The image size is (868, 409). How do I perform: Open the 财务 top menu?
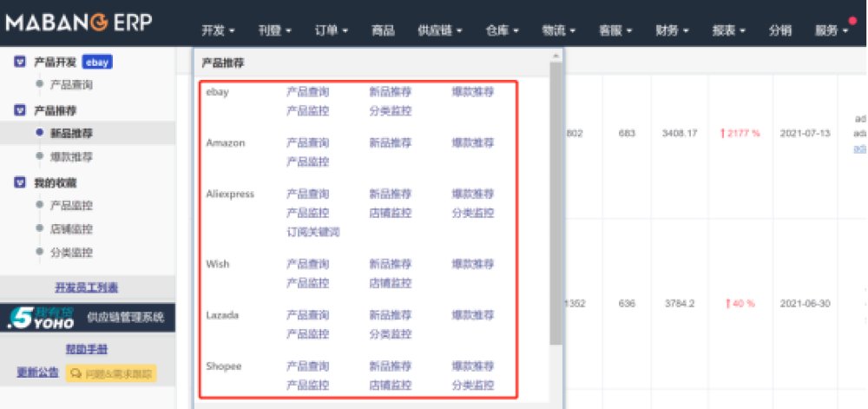[672, 31]
